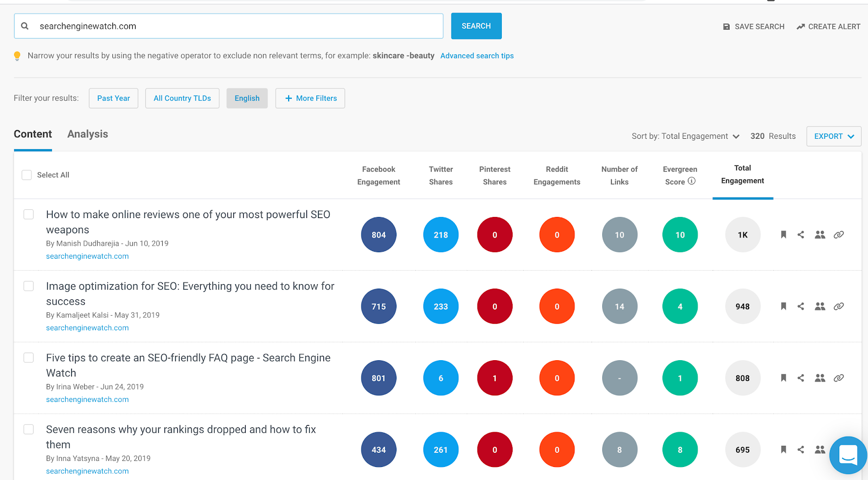Viewport: 868px width, 480px height.
Task: Share the Image optimization for SEO article
Action: pos(801,306)
